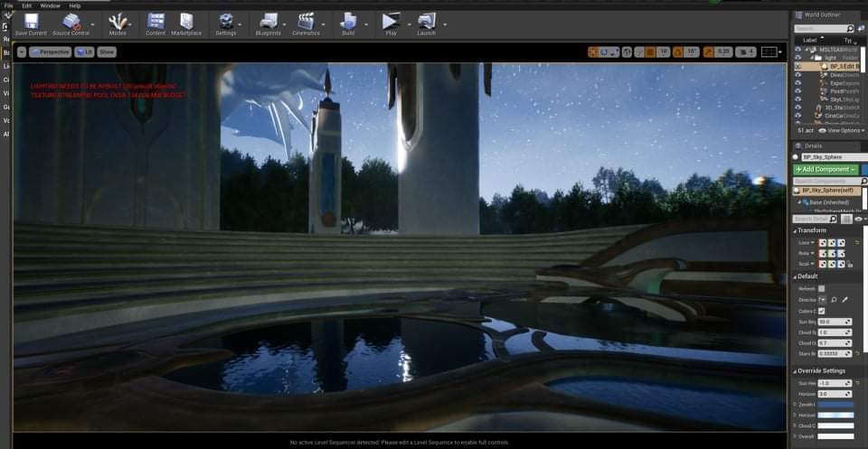Click the green Add Component button

824,169
